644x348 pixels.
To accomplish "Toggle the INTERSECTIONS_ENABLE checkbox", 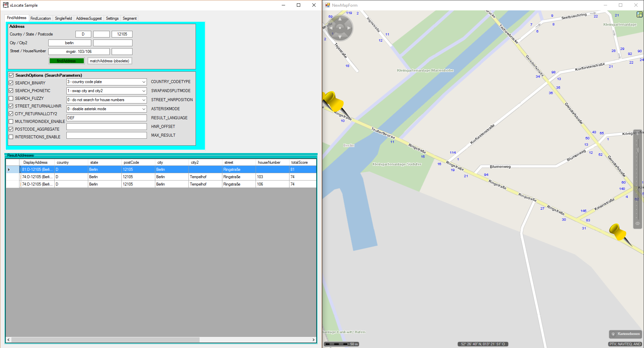I will pos(11,137).
